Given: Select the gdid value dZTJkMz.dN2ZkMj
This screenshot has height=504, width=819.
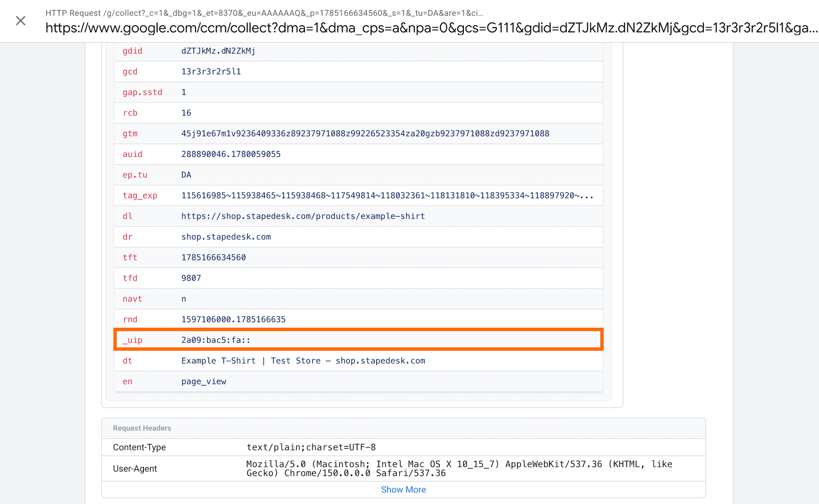Looking at the screenshot, I should pyautogui.click(x=218, y=51).
